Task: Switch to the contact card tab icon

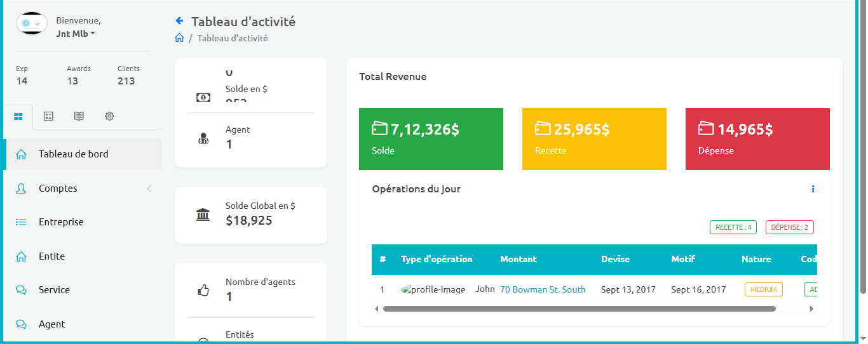Action: point(48,116)
